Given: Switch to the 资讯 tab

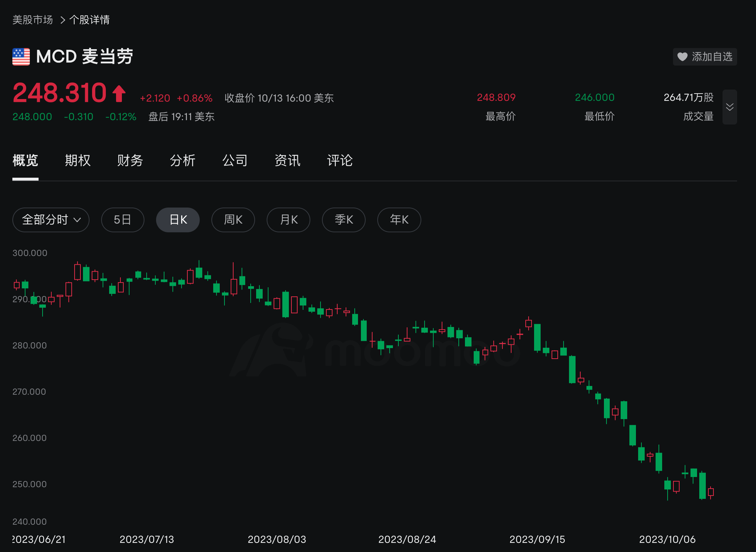Looking at the screenshot, I should 287,161.
